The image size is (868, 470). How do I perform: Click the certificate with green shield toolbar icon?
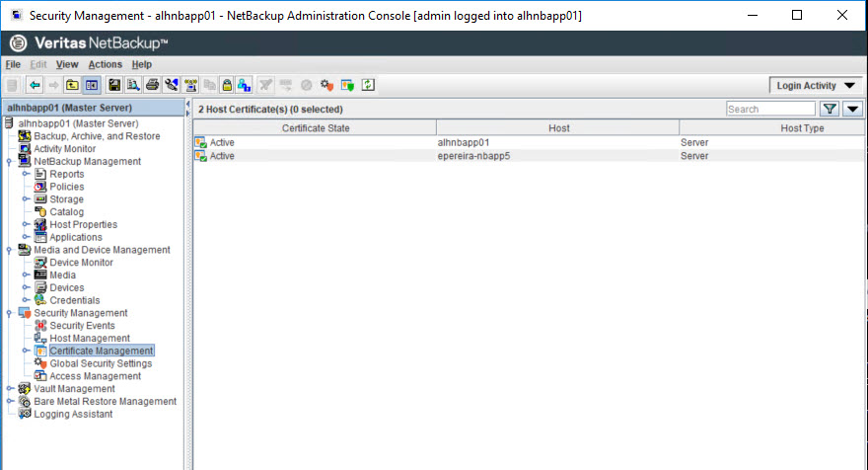pyautogui.click(x=347, y=85)
